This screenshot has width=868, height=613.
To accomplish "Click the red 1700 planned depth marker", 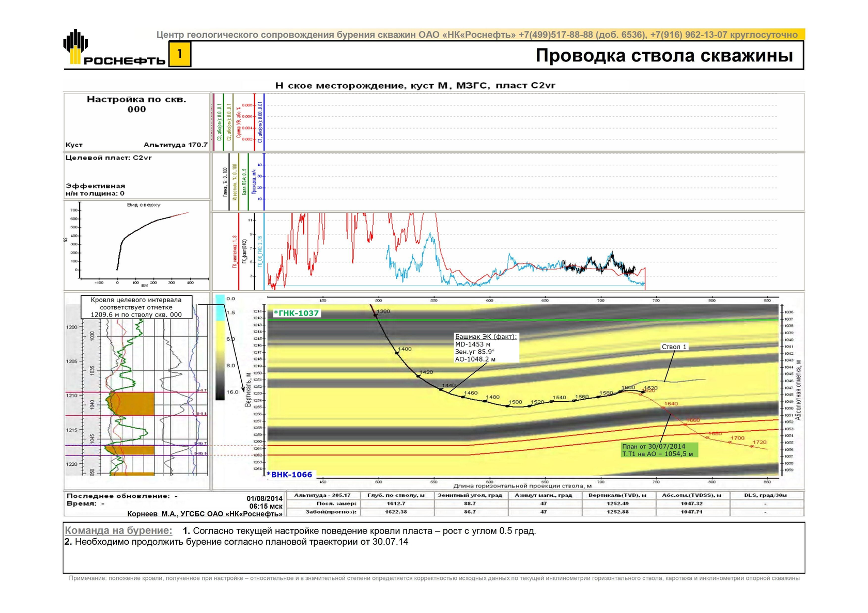I will (x=737, y=438).
